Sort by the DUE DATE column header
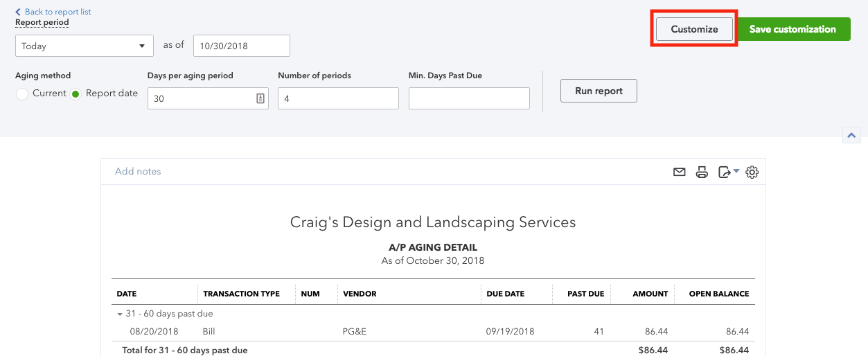Image resolution: width=868 pixels, height=356 pixels. (505, 294)
